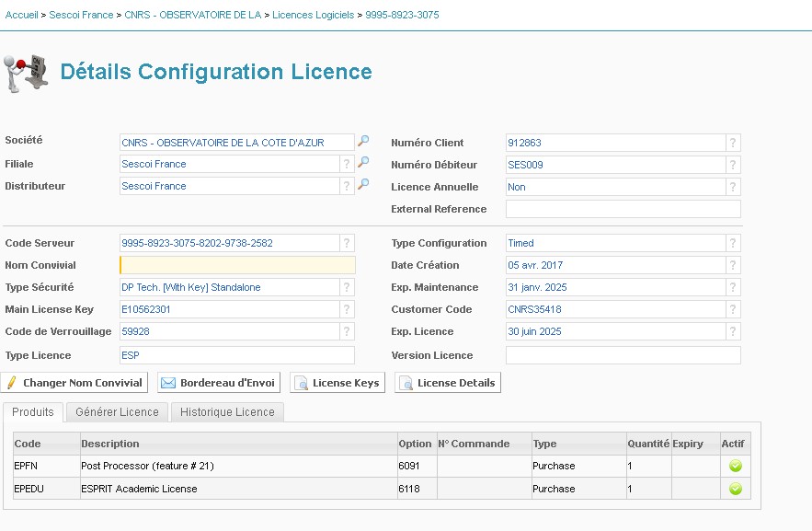This screenshot has width=812, height=531.
Task: Click the help question mark in Distributeur field
Action: tap(347, 187)
